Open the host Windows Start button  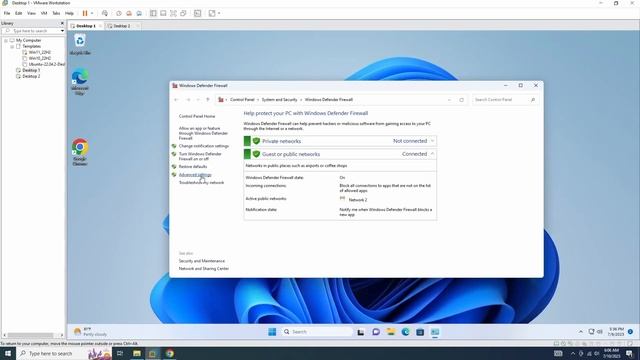8,353
